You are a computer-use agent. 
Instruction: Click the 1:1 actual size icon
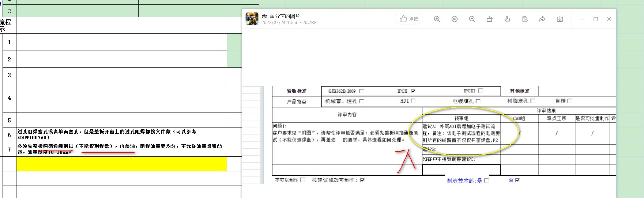(455, 19)
